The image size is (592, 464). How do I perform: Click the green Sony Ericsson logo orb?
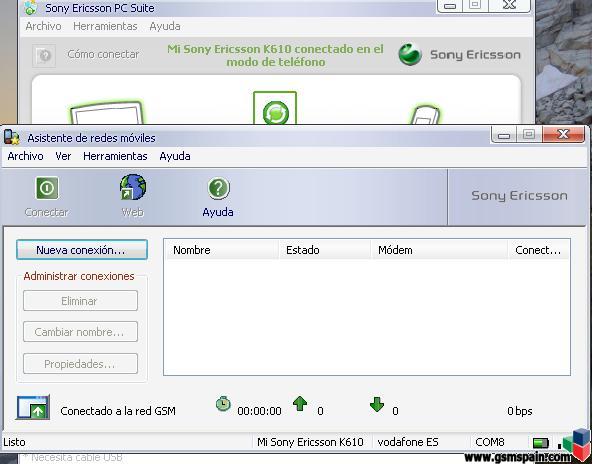pyautogui.click(x=410, y=54)
